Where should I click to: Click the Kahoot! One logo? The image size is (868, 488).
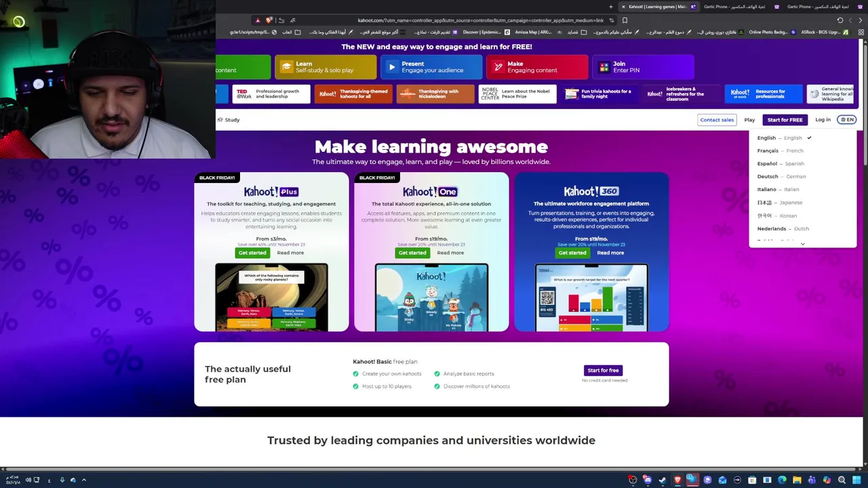point(431,192)
